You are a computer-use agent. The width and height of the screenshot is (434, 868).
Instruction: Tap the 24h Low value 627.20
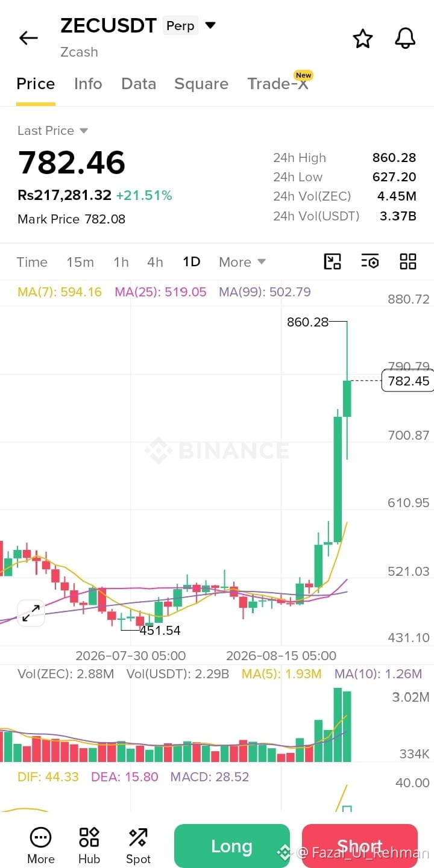tap(394, 177)
